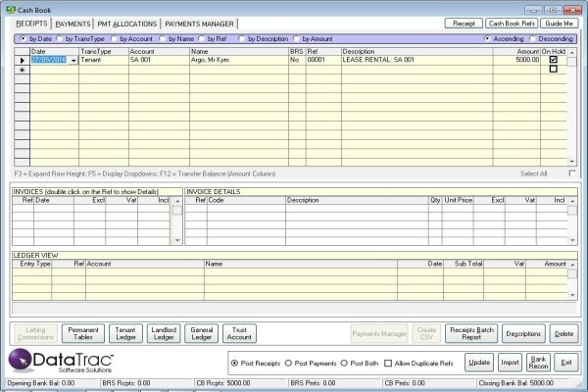The width and height of the screenshot is (588, 392).
Task: Open Receipts Batch Report
Action: point(471,333)
